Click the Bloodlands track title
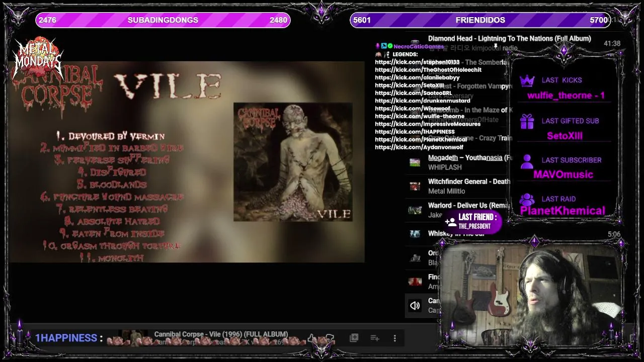 tap(112, 185)
